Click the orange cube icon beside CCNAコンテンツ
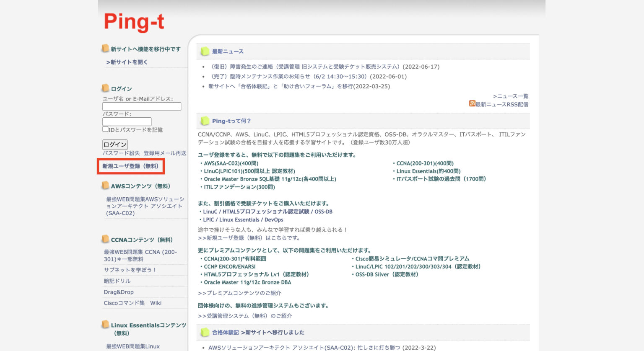 pyautogui.click(x=105, y=239)
